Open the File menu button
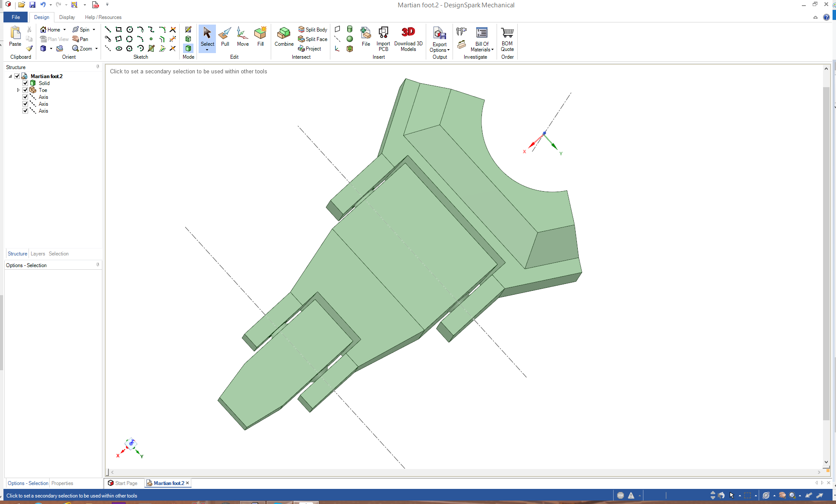The height and width of the screenshot is (504, 836). coord(16,17)
